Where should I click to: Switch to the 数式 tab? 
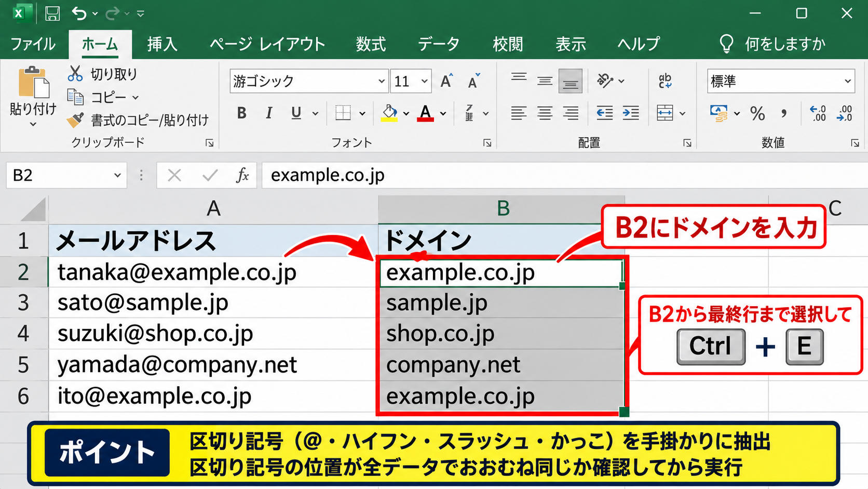tap(371, 44)
